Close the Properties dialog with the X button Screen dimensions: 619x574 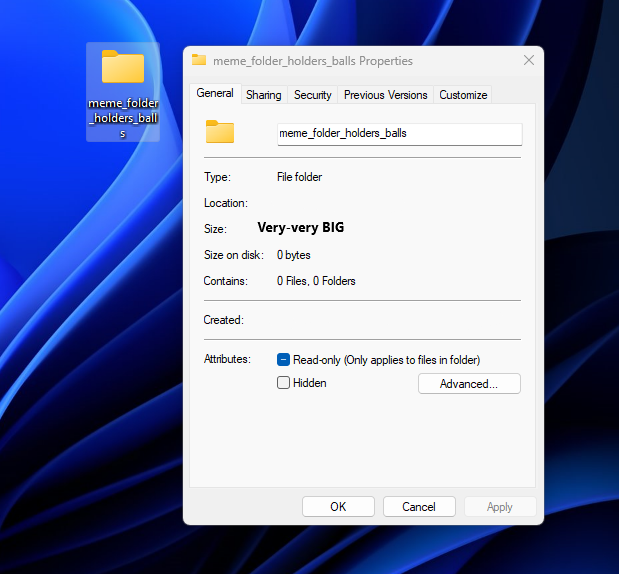pyautogui.click(x=529, y=60)
